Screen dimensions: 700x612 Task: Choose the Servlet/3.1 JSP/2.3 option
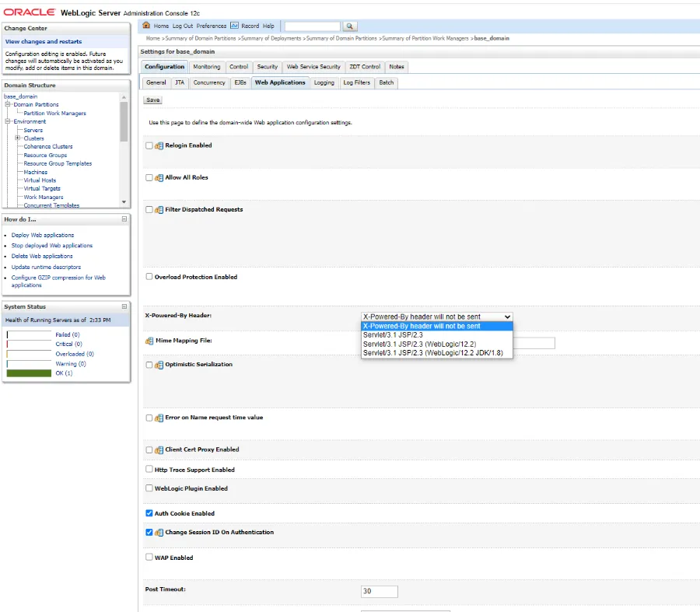(436, 335)
